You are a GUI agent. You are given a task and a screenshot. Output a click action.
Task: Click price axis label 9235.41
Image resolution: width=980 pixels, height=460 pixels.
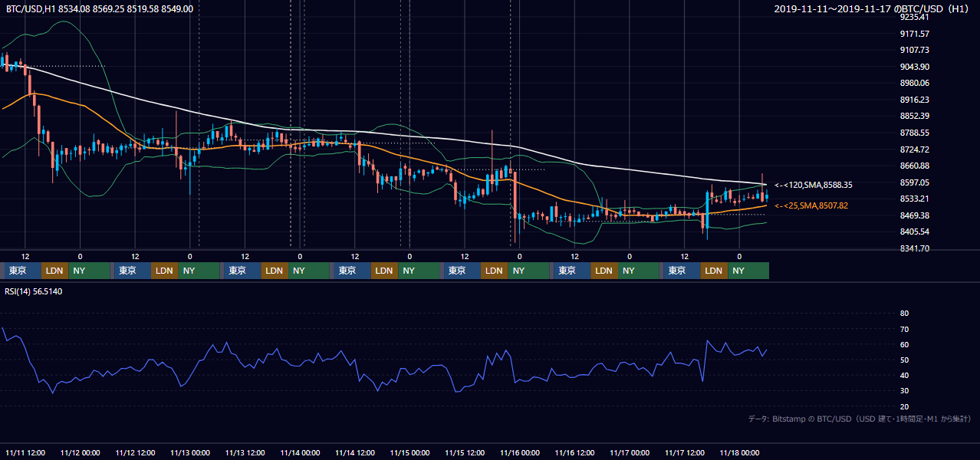pyautogui.click(x=915, y=17)
